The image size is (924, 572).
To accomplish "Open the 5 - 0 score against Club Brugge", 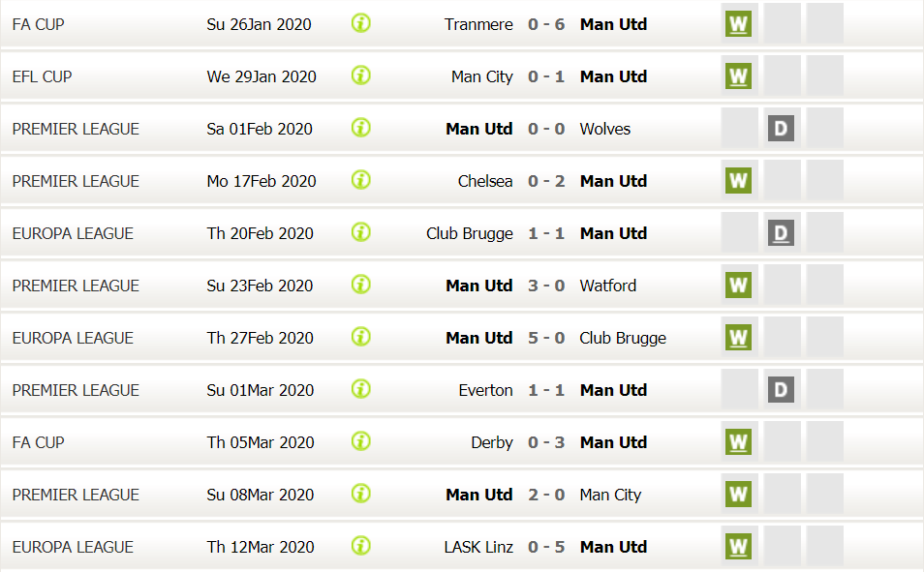I will tap(546, 338).
